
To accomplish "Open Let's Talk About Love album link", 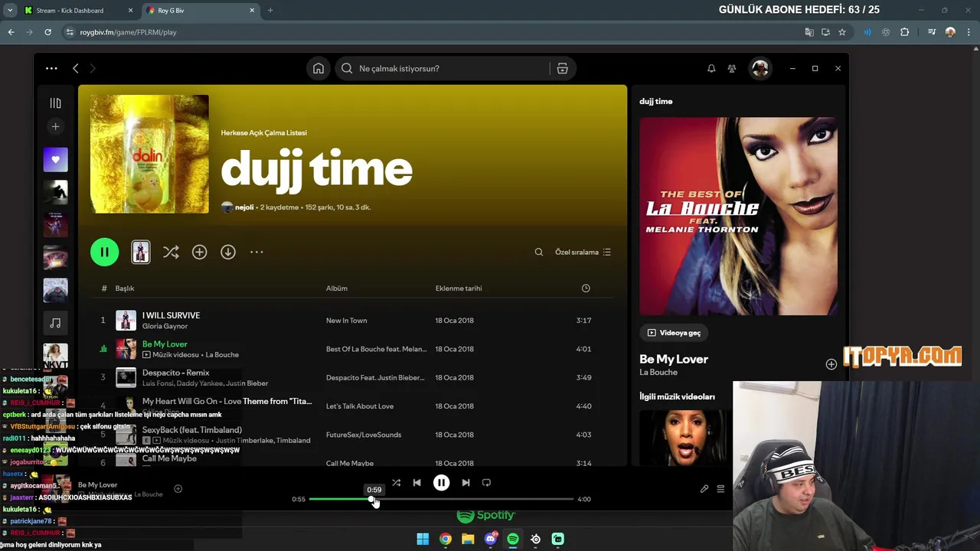I will point(360,406).
